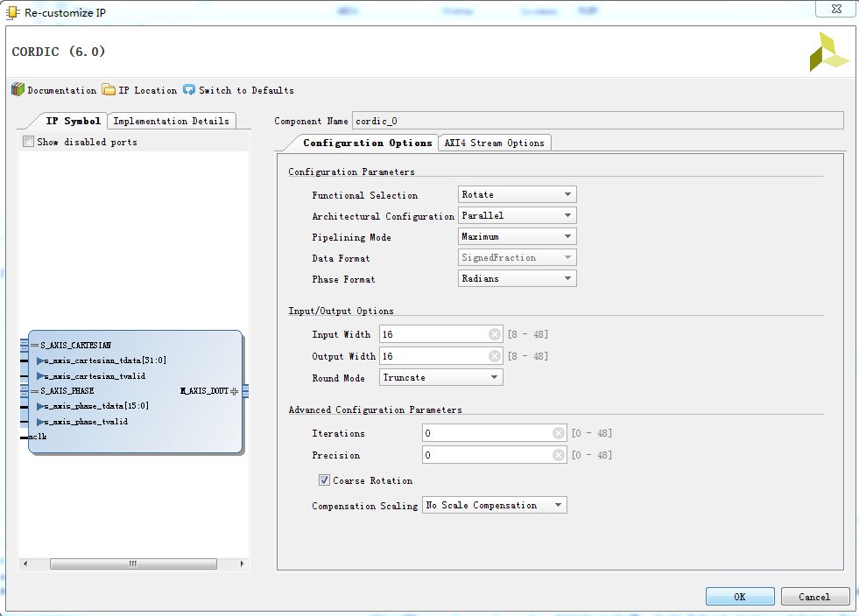This screenshot has width=859, height=616.
Task: Click the CORDIC (6.0) title text
Action: point(58,52)
